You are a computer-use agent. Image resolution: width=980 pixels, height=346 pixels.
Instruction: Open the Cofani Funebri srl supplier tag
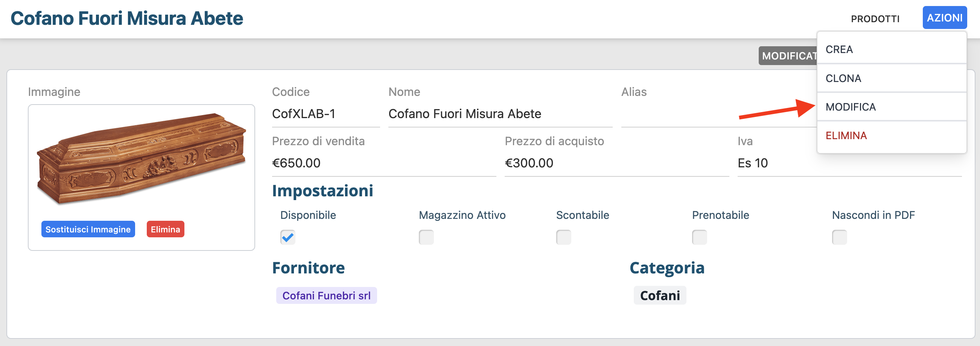326,296
